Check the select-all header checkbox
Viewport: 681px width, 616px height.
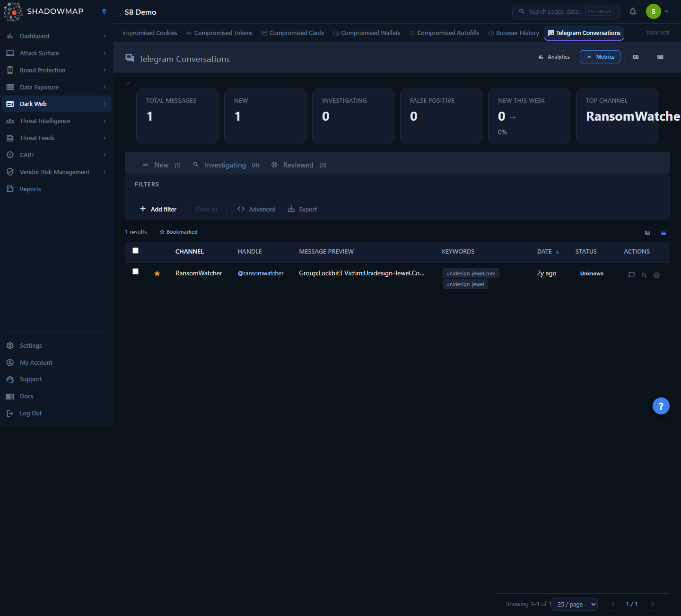[135, 251]
